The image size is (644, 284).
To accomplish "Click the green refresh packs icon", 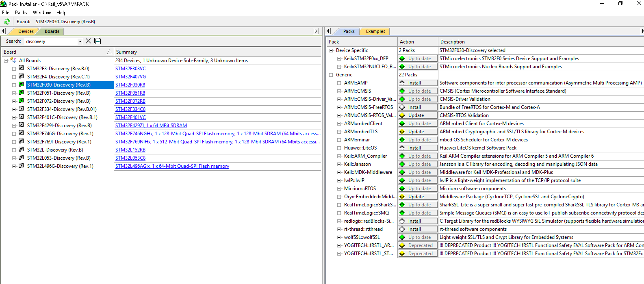I will click(7, 22).
